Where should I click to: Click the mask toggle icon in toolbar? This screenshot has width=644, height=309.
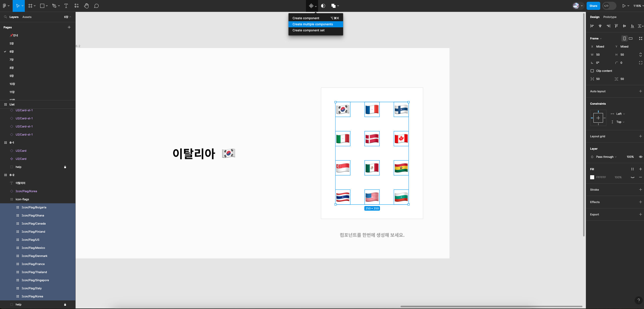coord(323,6)
